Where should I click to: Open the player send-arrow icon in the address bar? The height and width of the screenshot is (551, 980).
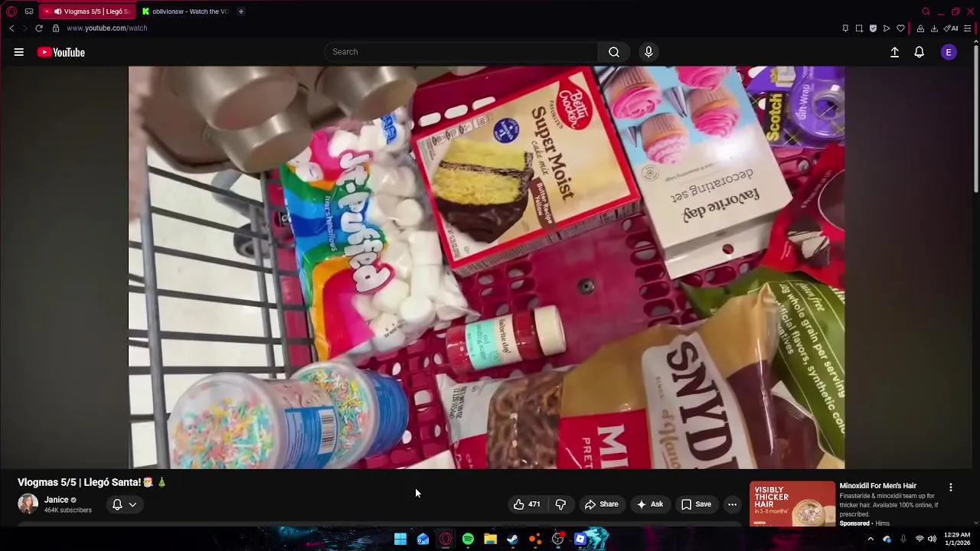[887, 28]
